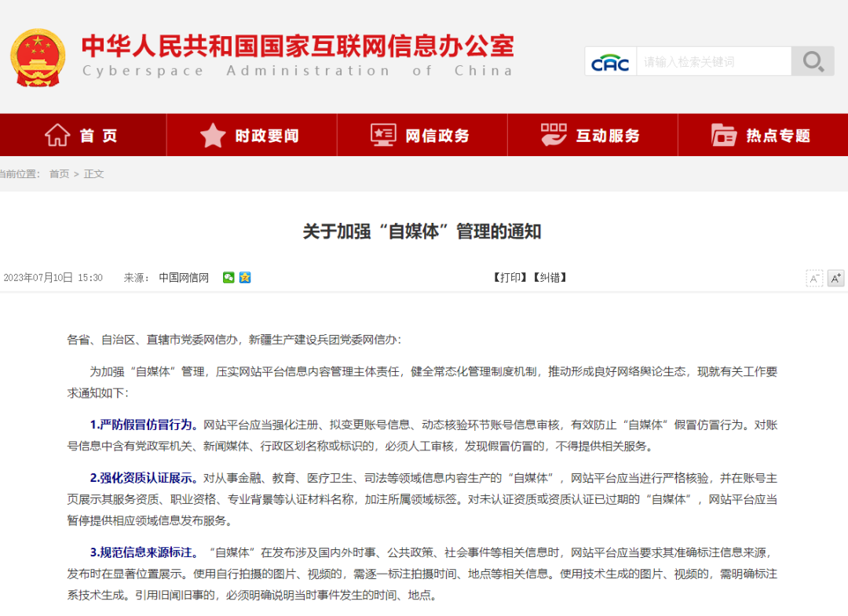Open the 热点专题 navigation menu

pos(763,135)
